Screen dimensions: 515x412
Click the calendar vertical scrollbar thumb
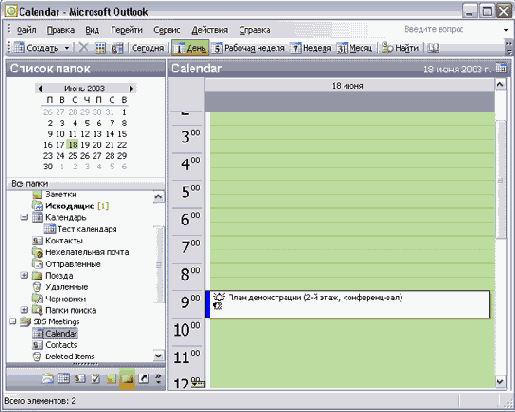tap(500, 180)
